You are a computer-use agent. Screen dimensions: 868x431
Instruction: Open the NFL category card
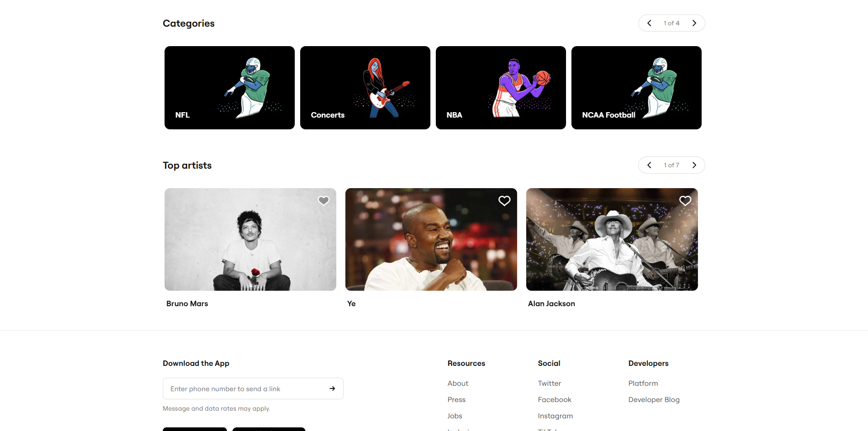click(x=230, y=88)
